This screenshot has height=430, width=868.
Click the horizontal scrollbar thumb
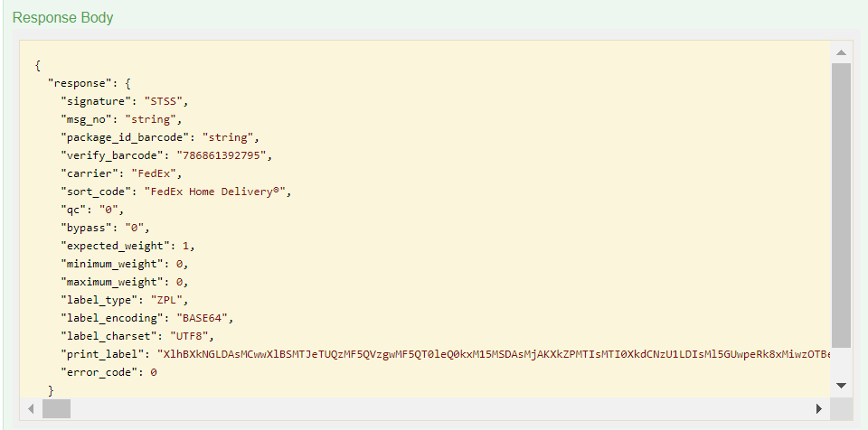[x=56, y=409]
